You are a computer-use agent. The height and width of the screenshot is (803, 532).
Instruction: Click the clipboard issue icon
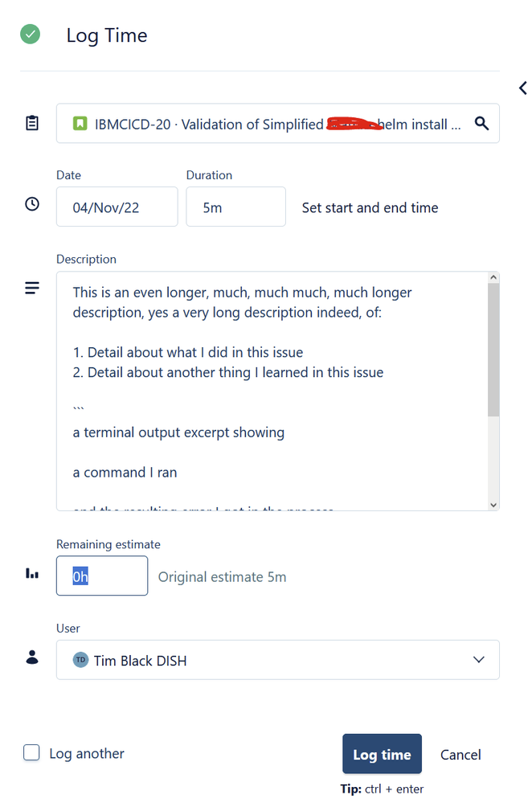[x=32, y=123]
